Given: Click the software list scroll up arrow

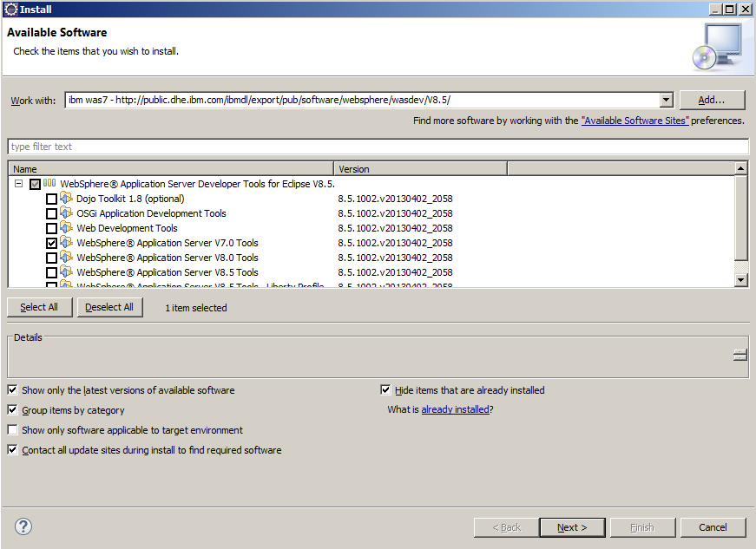Looking at the screenshot, I should (x=740, y=168).
